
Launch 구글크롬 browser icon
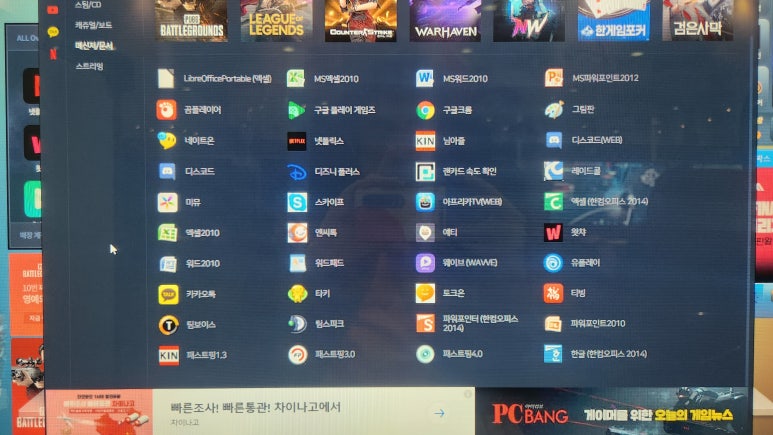(425, 110)
